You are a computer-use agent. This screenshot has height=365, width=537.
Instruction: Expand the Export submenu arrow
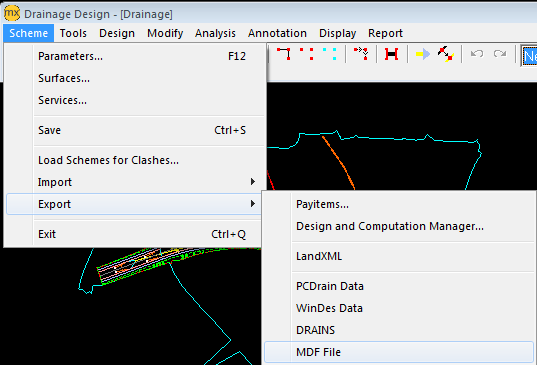pos(253,204)
